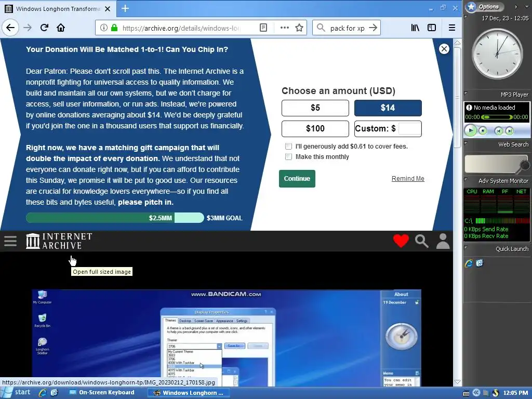Click the analog clock widget
This screenshot has width=532, height=399.
[497, 54]
